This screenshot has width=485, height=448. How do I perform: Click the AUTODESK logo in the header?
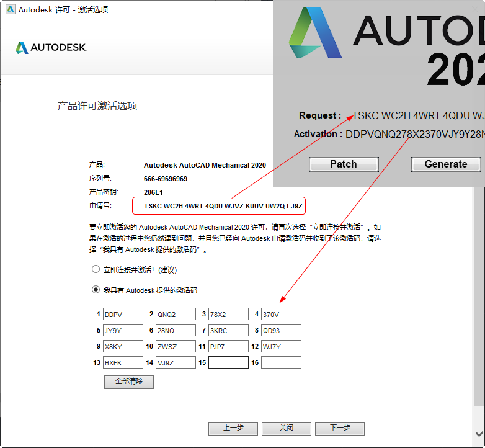tap(51, 48)
